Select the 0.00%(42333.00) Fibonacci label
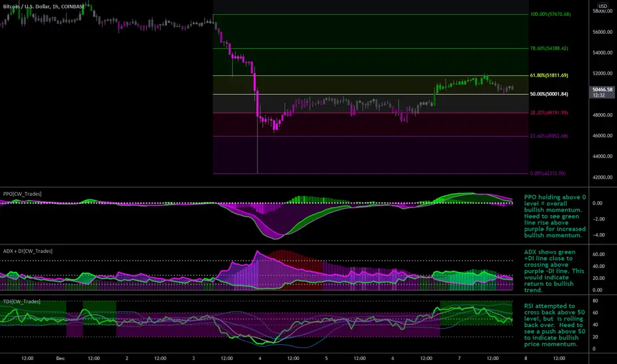The image size is (617, 364). (547, 173)
